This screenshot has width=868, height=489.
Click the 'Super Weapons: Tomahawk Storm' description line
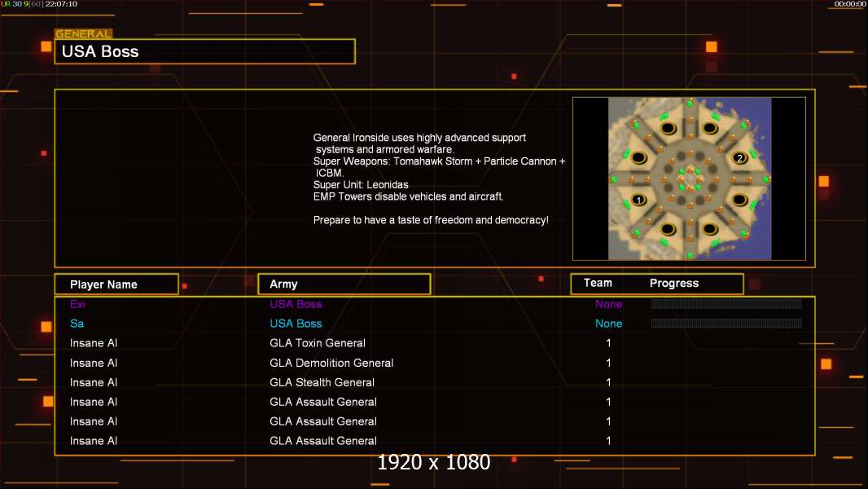click(x=439, y=161)
